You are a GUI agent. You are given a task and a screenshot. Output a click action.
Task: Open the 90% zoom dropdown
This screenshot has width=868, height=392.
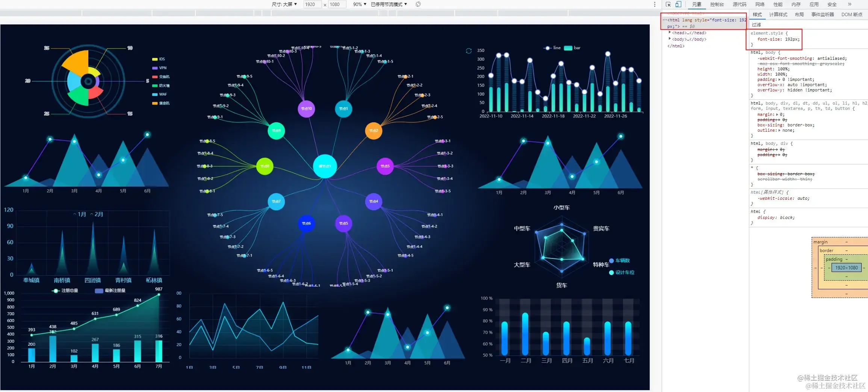click(x=360, y=4)
